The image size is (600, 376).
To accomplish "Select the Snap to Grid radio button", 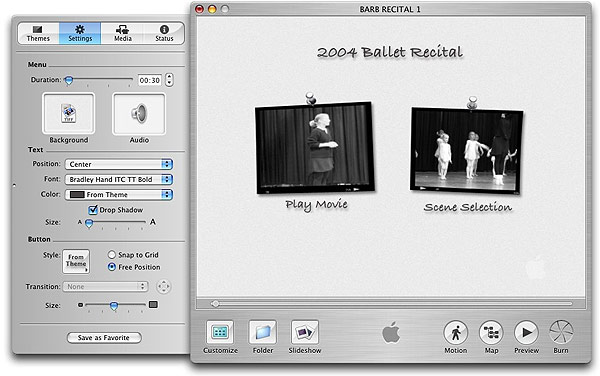I will 111,255.
